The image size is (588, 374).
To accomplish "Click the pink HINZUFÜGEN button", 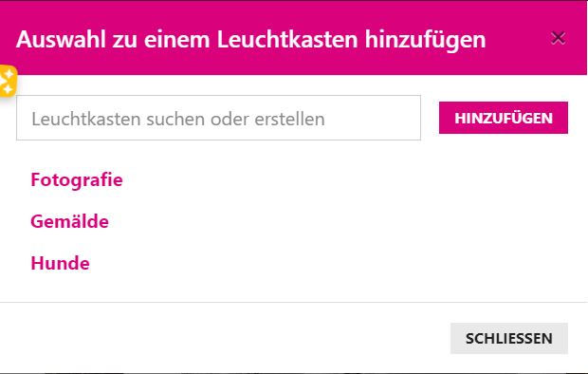I will tap(504, 118).
